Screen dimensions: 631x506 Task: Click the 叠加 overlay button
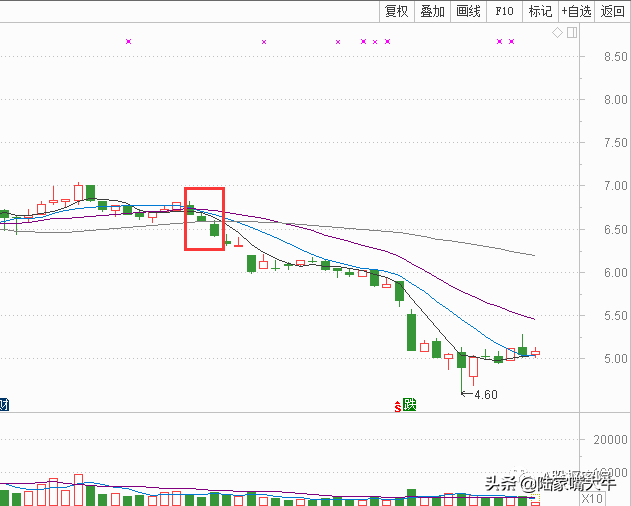click(x=433, y=11)
